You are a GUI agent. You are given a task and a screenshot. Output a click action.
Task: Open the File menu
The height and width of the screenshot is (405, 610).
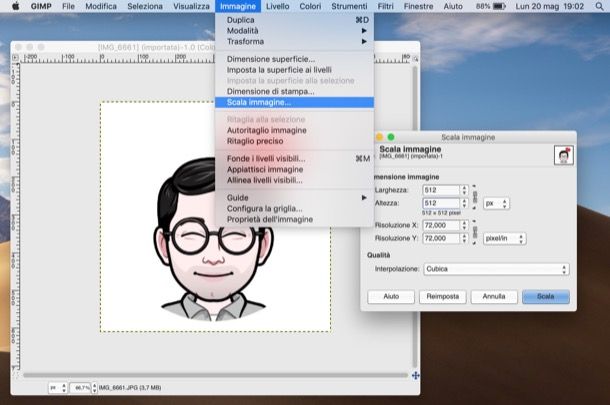coord(68,6)
